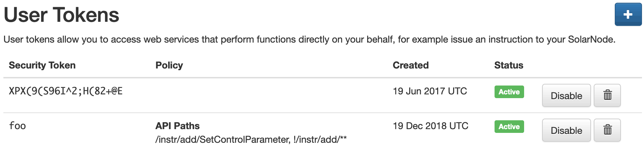644x154 pixels.
Task: Click the trash icon for the foo token
Action: pyautogui.click(x=607, y=130)
